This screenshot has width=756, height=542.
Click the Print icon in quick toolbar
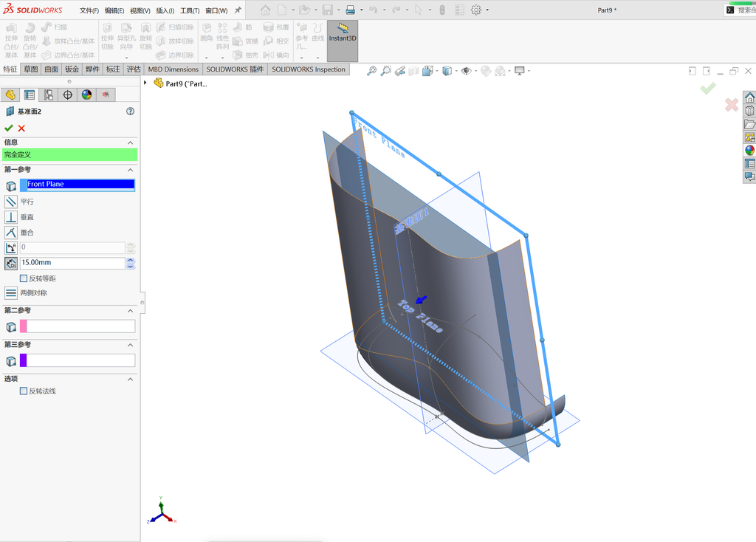pos(351,10)
